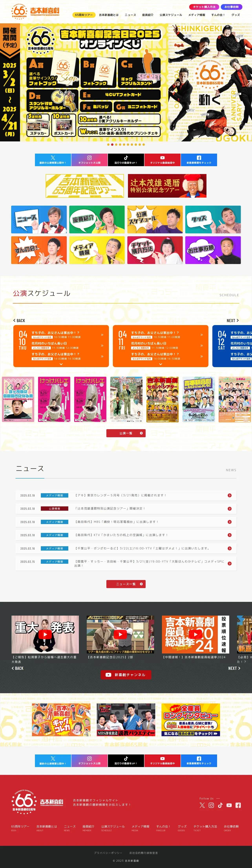The image size is (252, 868).
Task: Go BACK in the schedule carousel
Action: pyautogui.click(x=19, y=320)
